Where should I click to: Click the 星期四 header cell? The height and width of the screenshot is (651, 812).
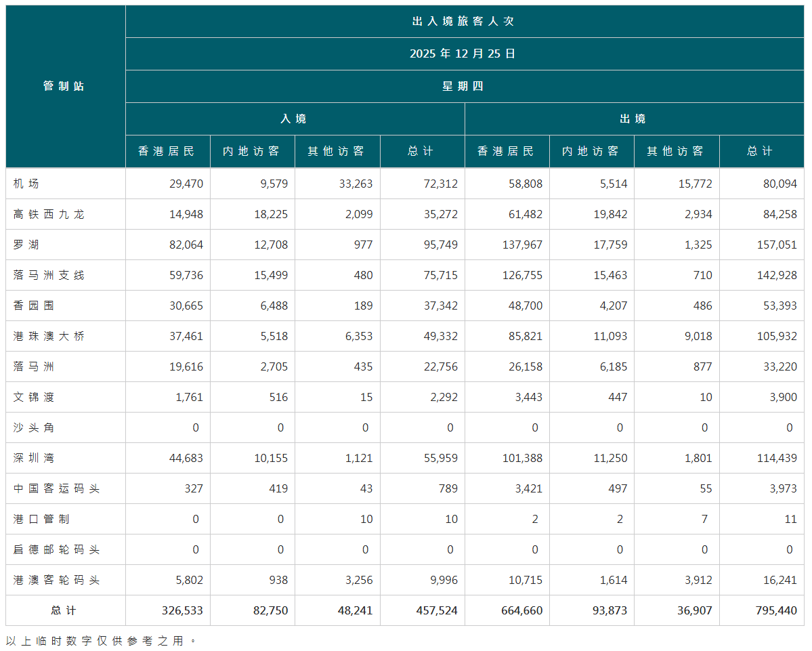tap(464, 87)
